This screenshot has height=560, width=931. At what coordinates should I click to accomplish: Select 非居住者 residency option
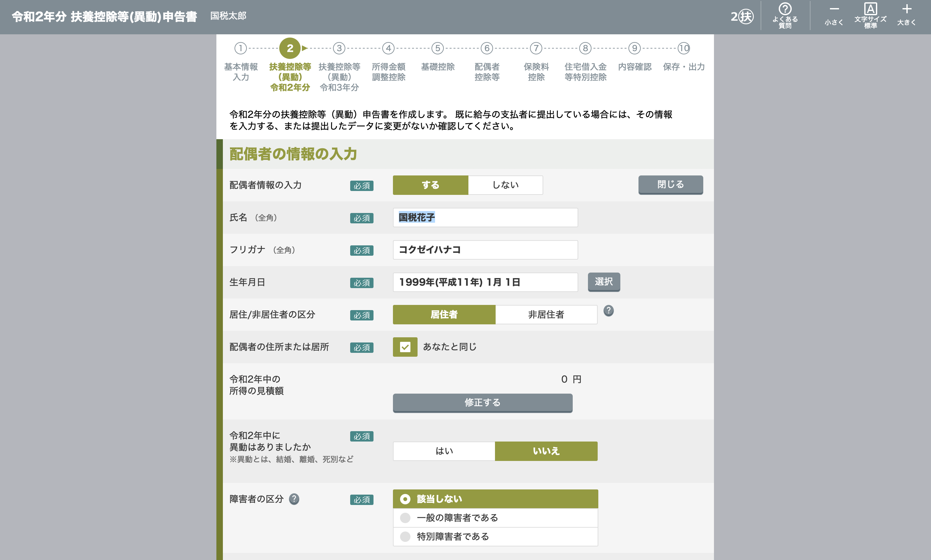(x=546, y=314)
